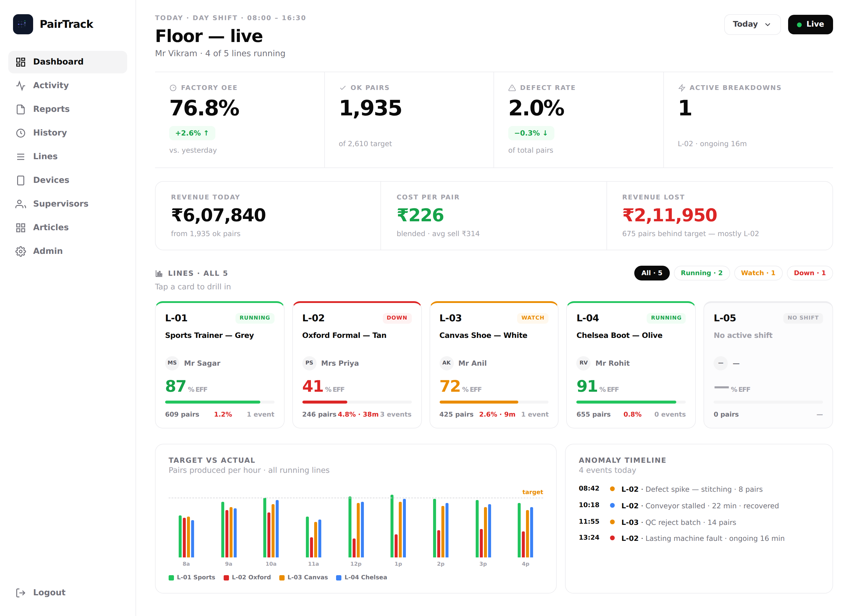The width and height of the screenshot is (852, 616).
Task: Click the red dot on 13:24 anomaly
Action: (x=612, y=538)
